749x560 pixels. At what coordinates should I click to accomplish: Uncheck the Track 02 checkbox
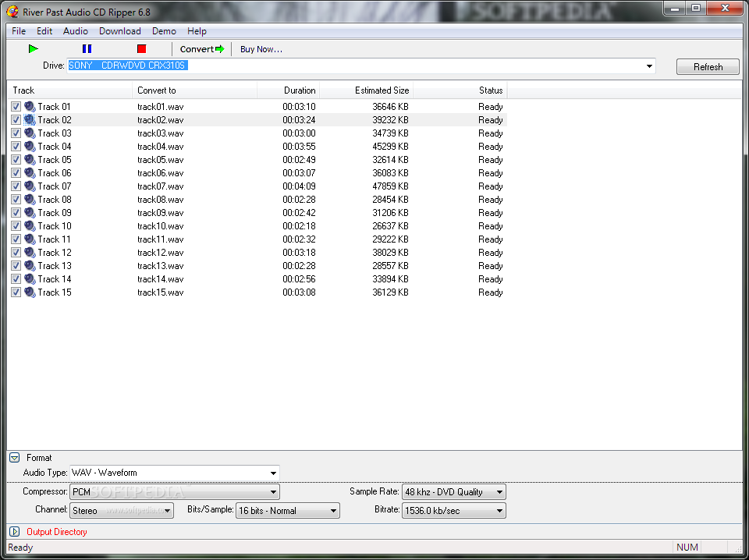[x=16, y=120]
